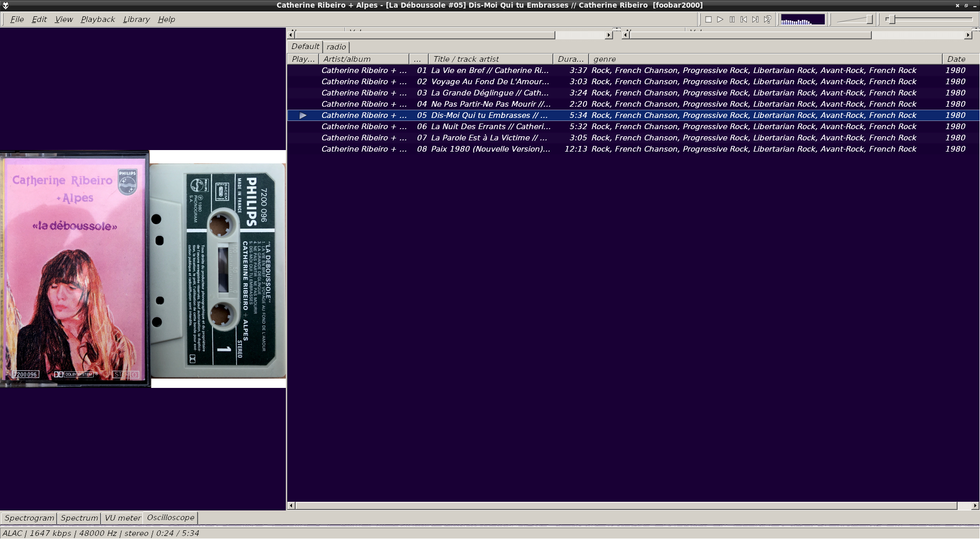Viewport: 980px width, 539px height.
Task: Click the 3:37 duration of track 01
Action: (x=578, y=70)
